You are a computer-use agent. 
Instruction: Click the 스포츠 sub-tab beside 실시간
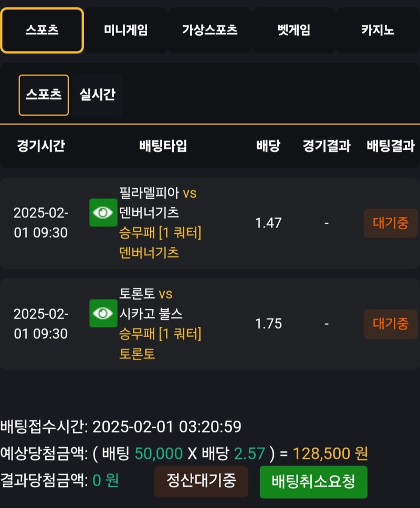click(x=44, y=95)
